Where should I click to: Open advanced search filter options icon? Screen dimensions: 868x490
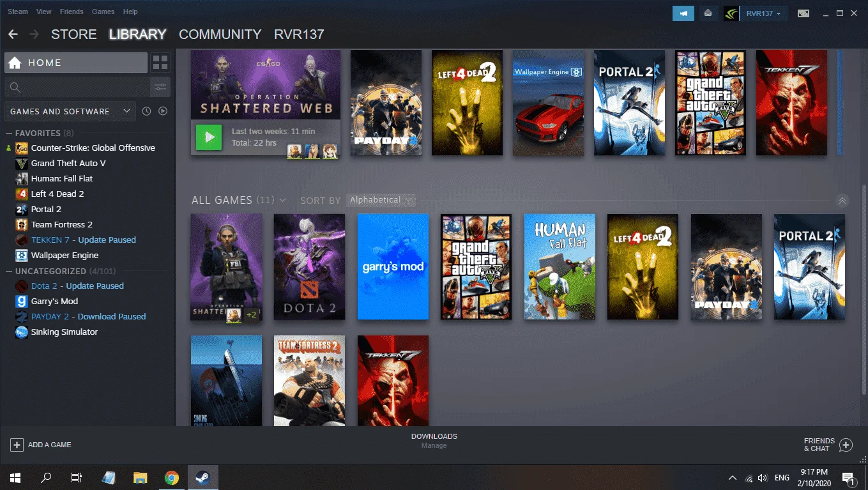coord(160,87)
